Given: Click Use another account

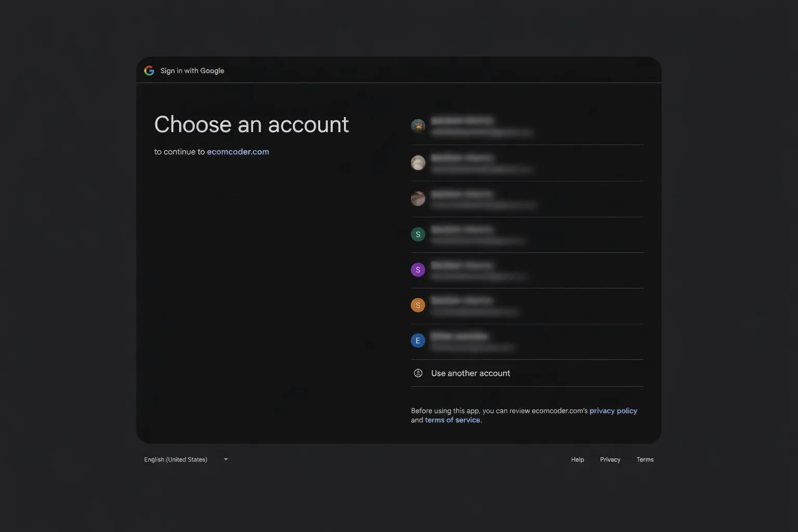Looking at the screenshot, I should (470, 373).
